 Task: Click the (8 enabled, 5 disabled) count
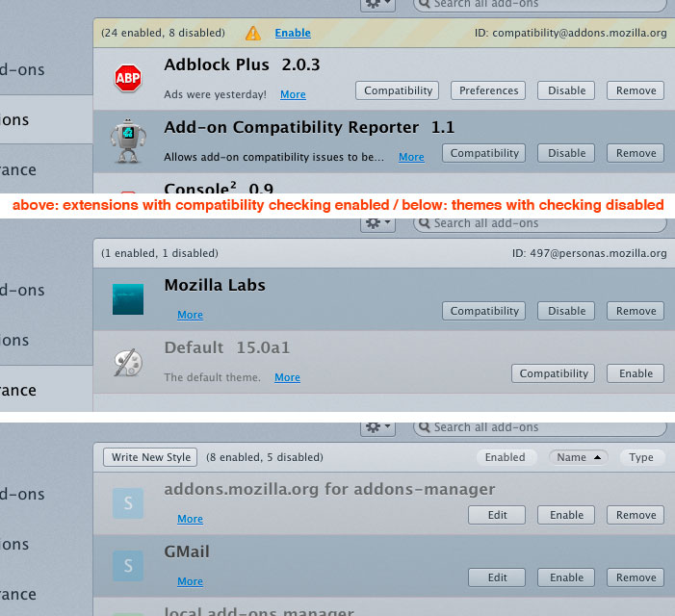pyautogui.click(x=264, y=457)
